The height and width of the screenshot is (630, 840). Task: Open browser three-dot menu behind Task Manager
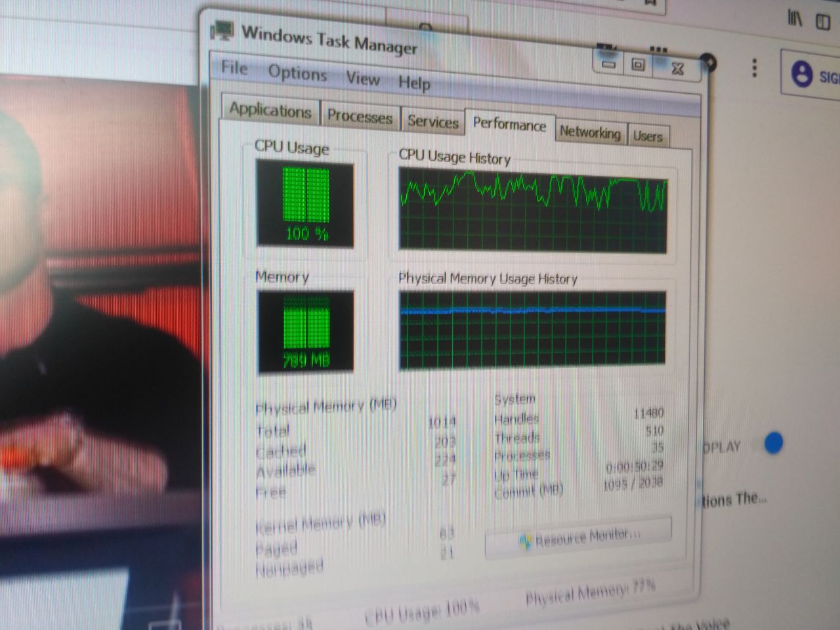click(x=755, y=67)
